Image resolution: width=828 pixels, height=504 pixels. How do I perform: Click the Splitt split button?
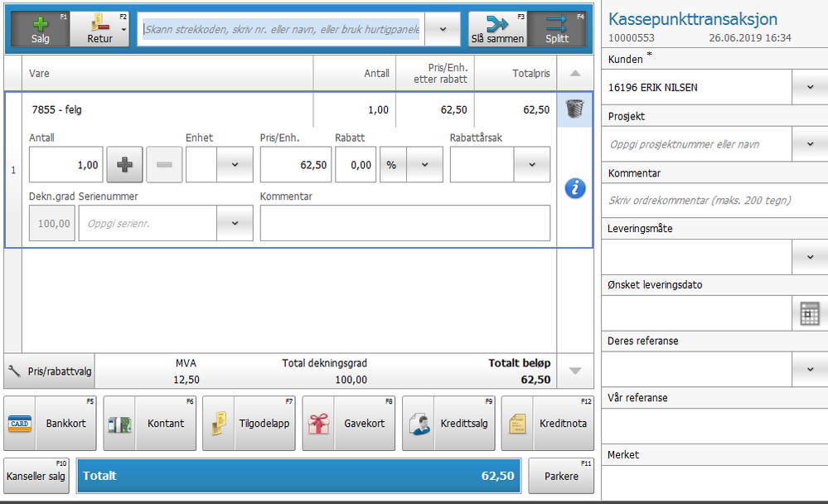(x=557, y=30)
